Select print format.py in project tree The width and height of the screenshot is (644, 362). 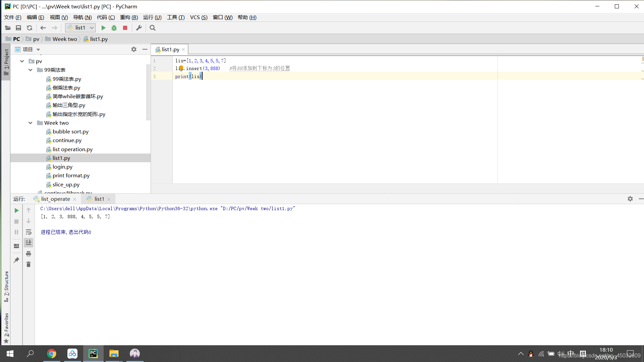click(71, 176)
